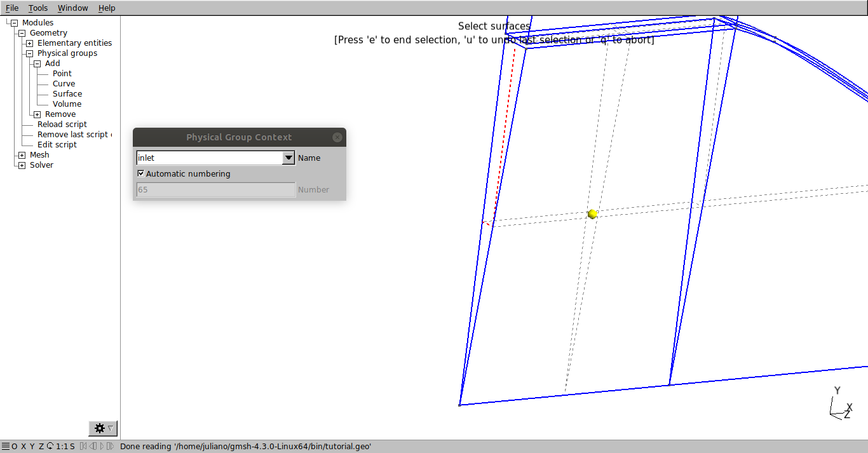
Task: Click the inlet name input field
Action: [209, 158]
